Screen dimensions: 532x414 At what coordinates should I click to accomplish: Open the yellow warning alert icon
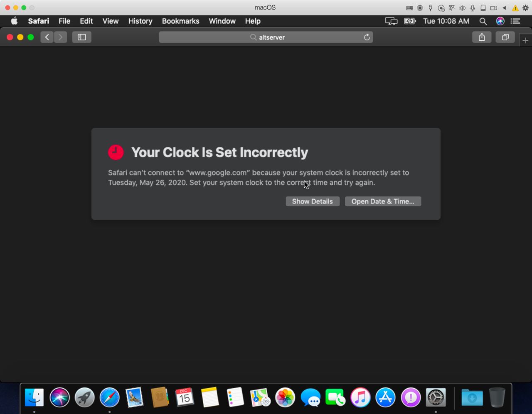pyautogui.click(x=515, y=8)
